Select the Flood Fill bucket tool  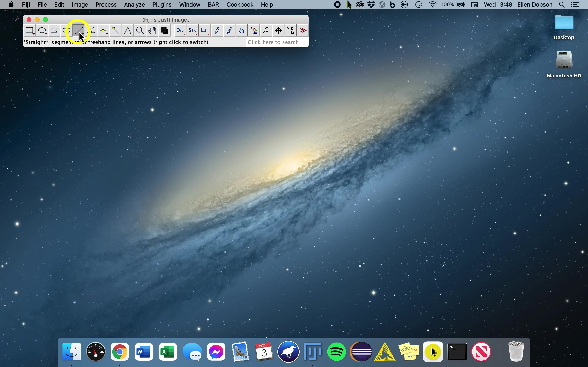coord(242,31)
